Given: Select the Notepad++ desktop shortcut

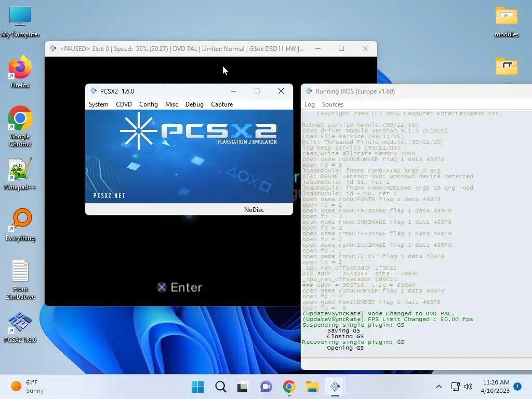Looking at the screenshot, I should (20, 174).
